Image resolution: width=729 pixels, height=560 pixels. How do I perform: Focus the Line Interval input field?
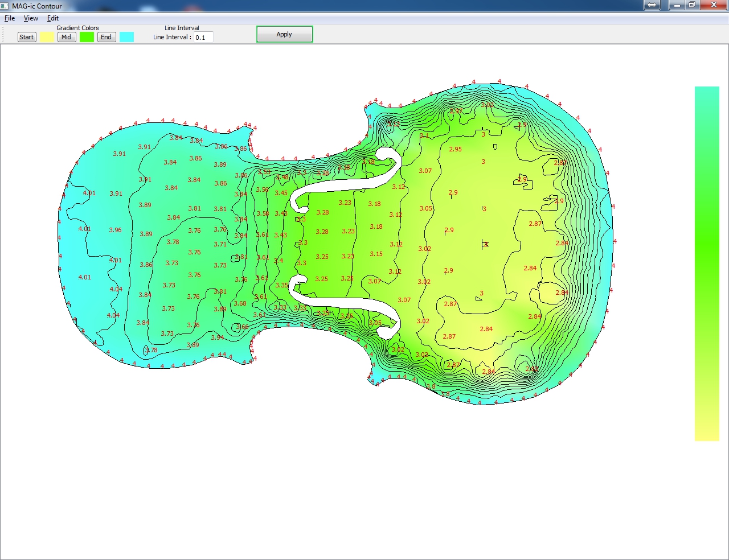[203, 38]
